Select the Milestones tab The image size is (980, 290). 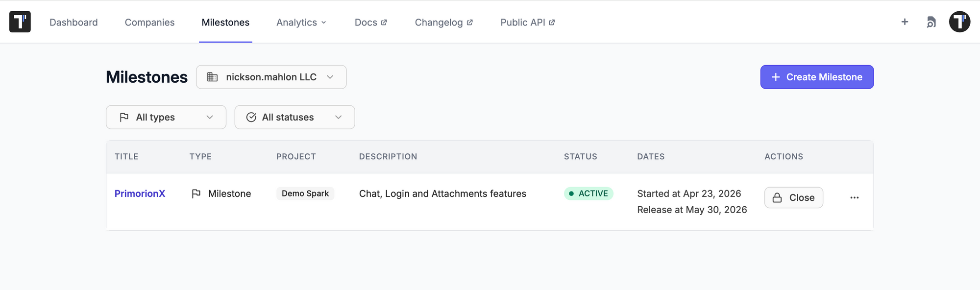click(225, 23)
